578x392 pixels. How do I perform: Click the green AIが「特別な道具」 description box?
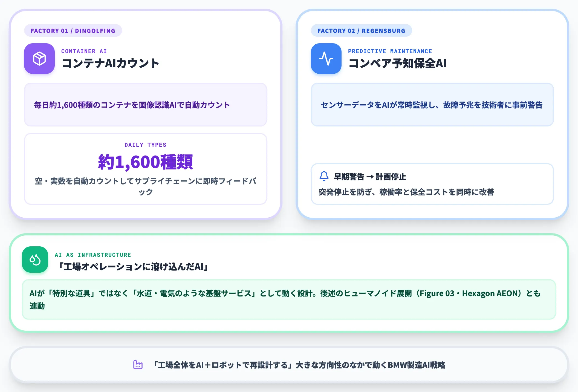(x=289, y=299)
